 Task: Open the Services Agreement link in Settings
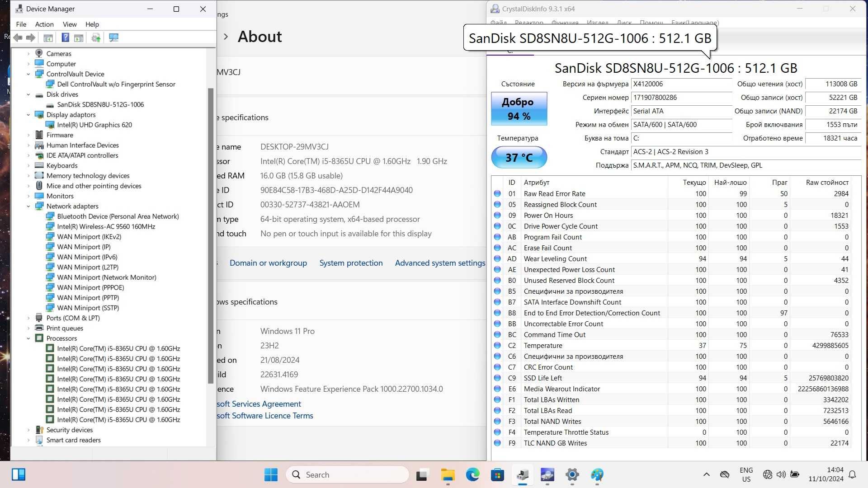coord(259,404)
